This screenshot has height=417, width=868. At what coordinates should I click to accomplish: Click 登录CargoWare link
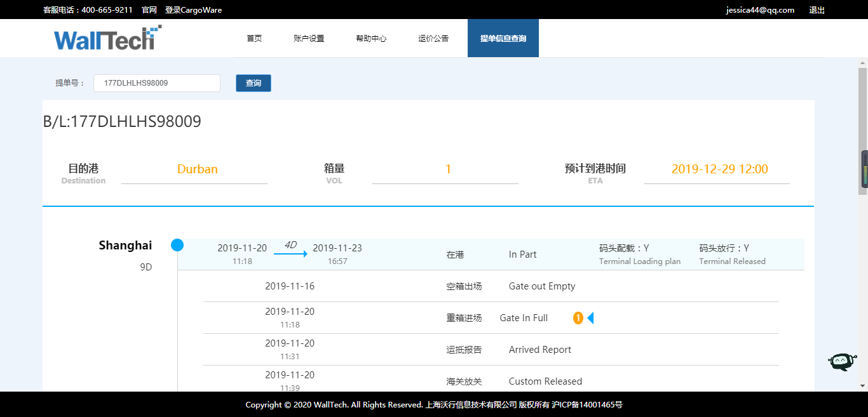coord(193,10)
